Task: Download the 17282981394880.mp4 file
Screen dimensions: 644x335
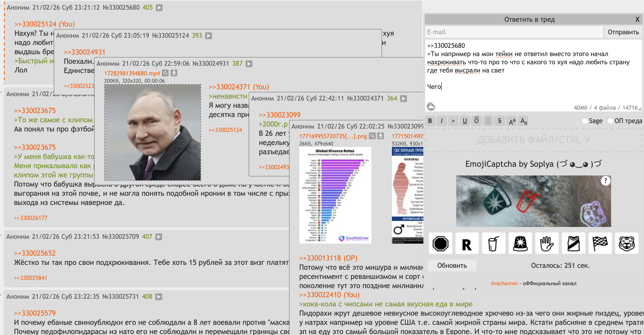Action: coord(174,73)
